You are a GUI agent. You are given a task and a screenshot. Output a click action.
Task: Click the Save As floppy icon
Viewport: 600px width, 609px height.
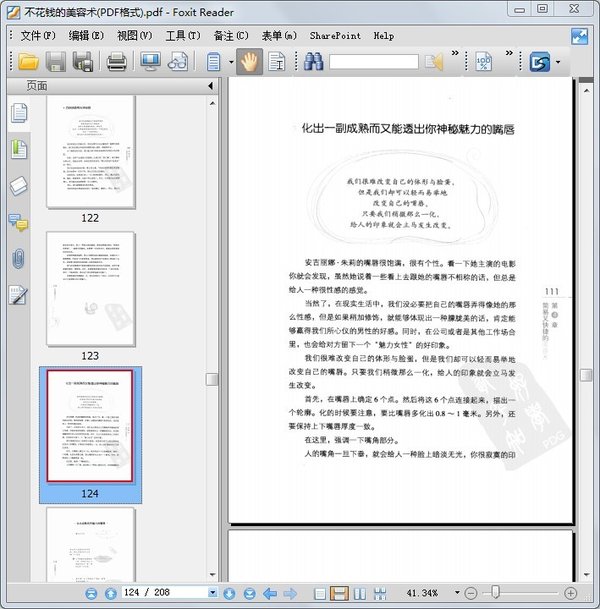pyautogui.click(x=83, y=61)
